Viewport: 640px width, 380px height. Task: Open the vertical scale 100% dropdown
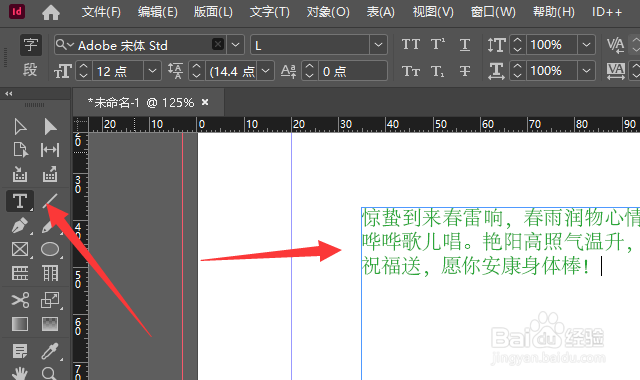tap(587, 44)
